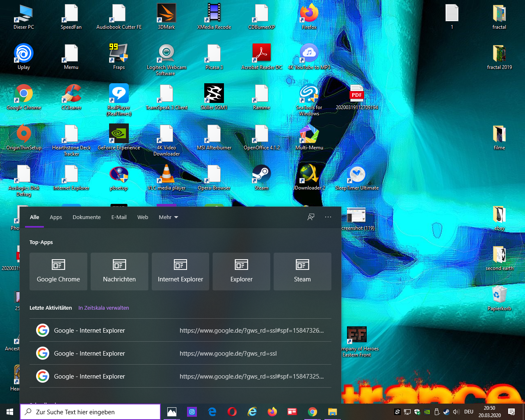Open Microsoft Edge from the taskbar
The image size is (525, 420).
tap(212, 412)
